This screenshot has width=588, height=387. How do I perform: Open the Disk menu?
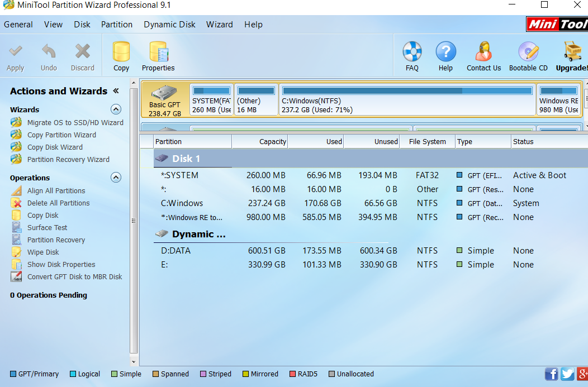[82, 25]
